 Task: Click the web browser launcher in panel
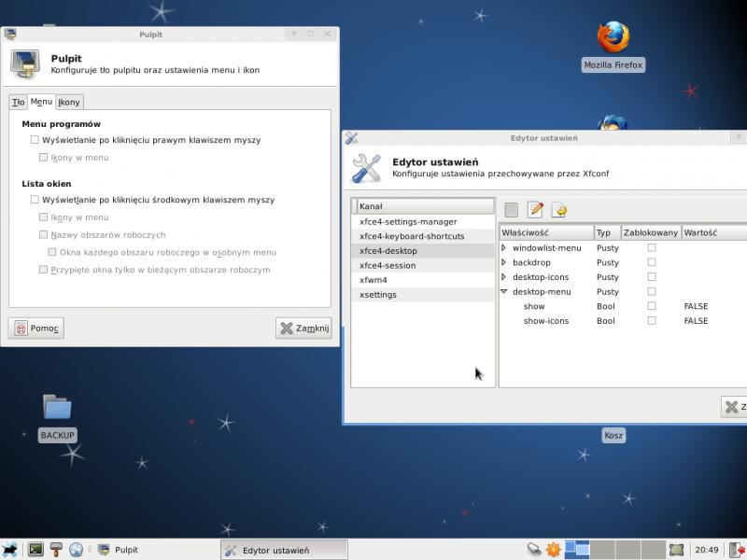pyautogui.click(x=76, y=550)
